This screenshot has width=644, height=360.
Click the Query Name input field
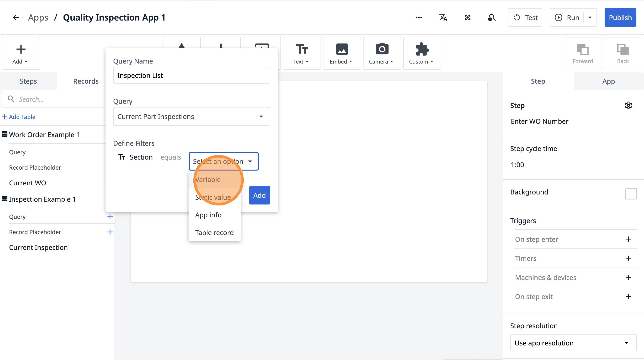click(x=191, y=75)
